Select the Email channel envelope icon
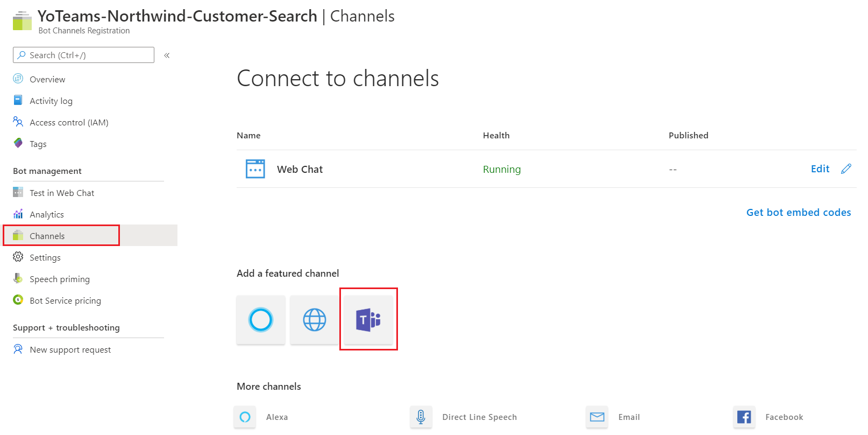Screen dimensions: 868x435 [x=597, y=417]
